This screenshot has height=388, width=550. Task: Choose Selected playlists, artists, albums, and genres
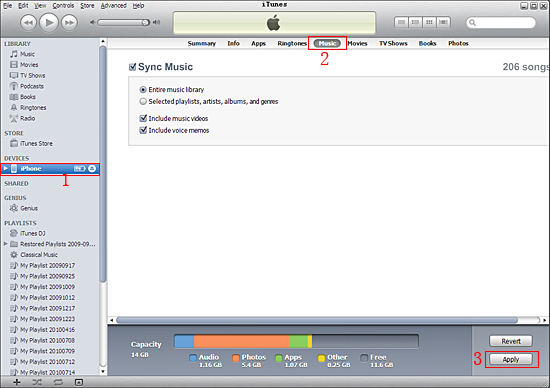[143, 101]
